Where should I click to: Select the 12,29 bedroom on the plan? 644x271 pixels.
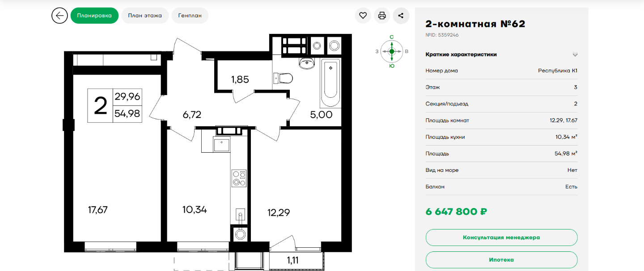(279, 213)
